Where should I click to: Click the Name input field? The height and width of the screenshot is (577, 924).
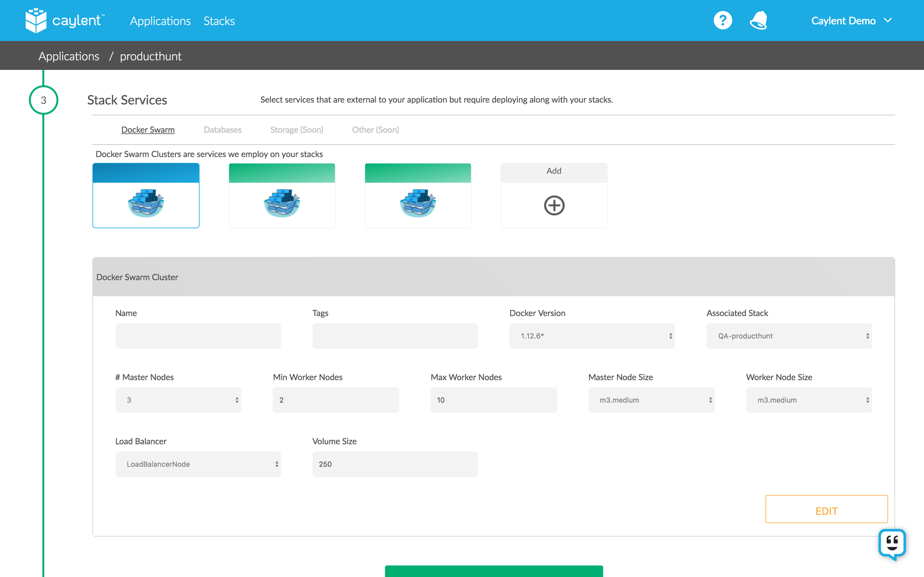198,336
